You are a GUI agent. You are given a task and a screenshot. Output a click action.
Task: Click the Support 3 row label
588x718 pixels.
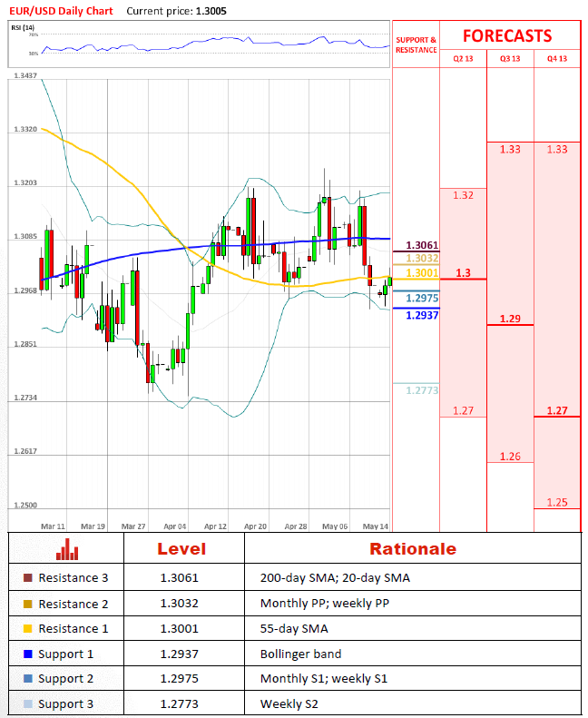66,704
